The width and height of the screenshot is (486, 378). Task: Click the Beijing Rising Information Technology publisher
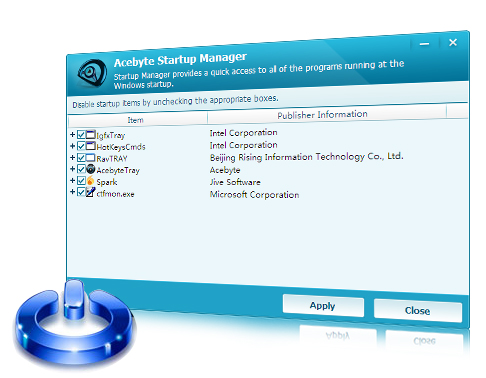point(306,157)
